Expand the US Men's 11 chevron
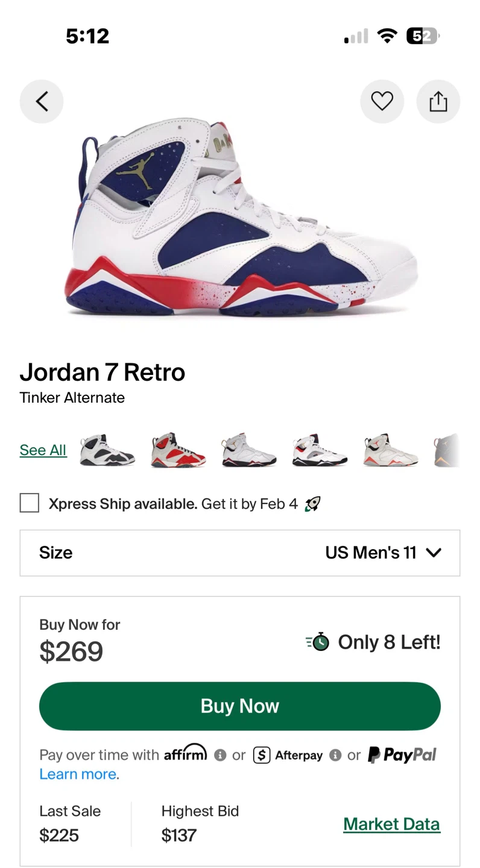 click(x=434, y=553)
